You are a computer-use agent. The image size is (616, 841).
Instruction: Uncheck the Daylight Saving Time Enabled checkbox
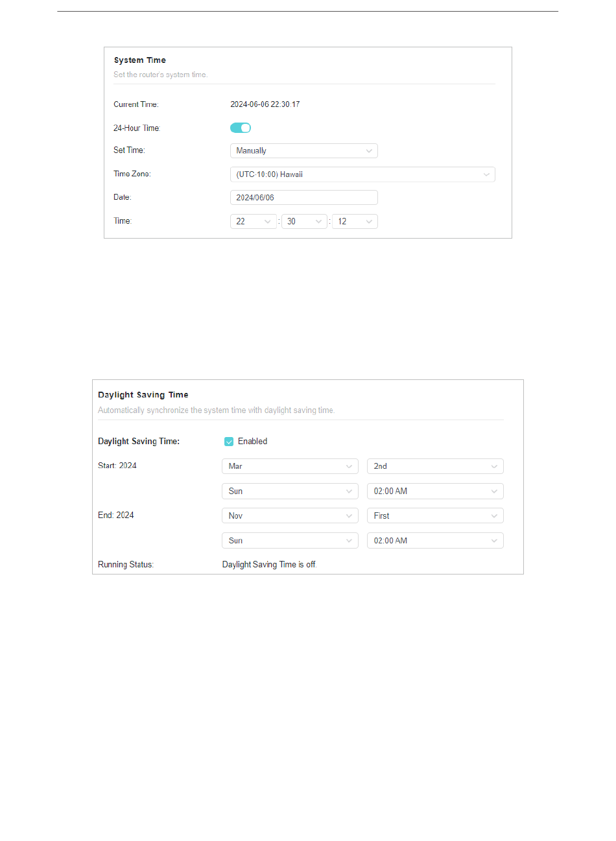229,442
